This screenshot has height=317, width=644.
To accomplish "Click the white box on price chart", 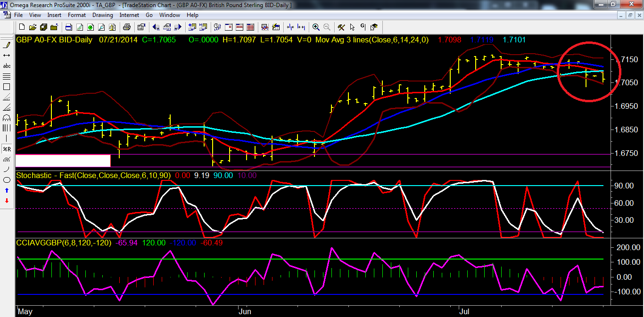I will 63,161.
